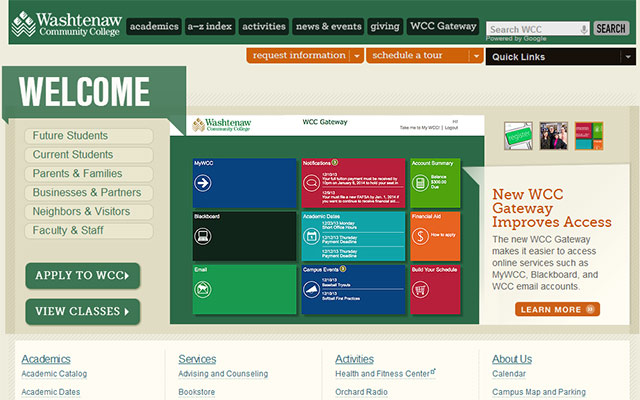
Task: Click the Financial Aid dollar icon
Action: pyautogui.click(x=420, y=236)
